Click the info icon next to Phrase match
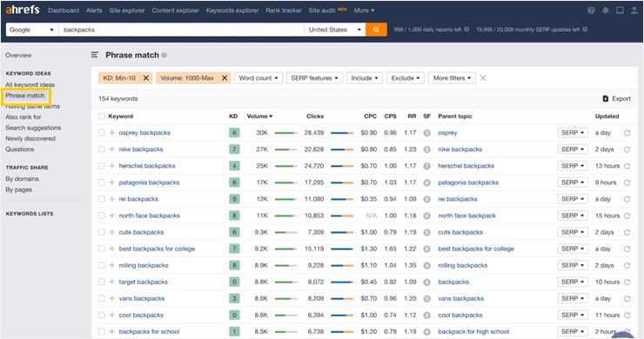 164,55
